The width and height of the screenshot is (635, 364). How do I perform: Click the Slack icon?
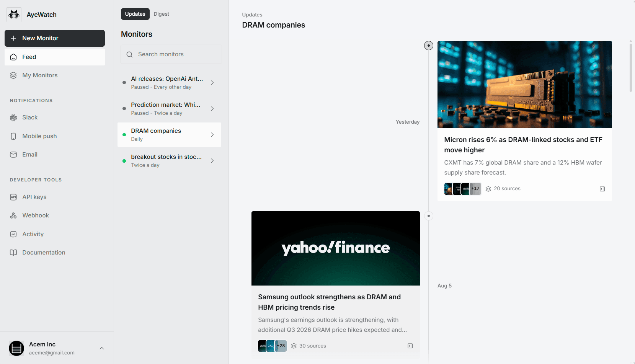[13, 118]
